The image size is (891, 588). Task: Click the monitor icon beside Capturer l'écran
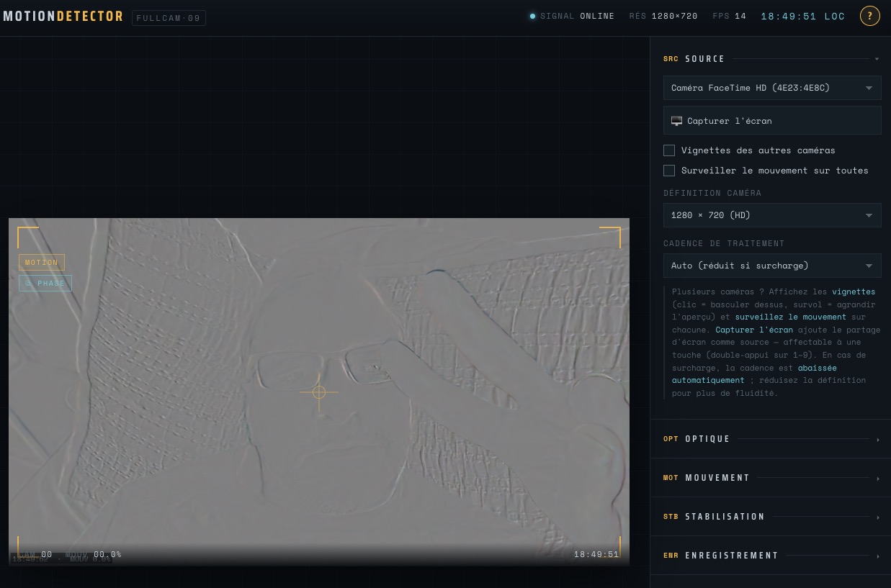[676, 121]
